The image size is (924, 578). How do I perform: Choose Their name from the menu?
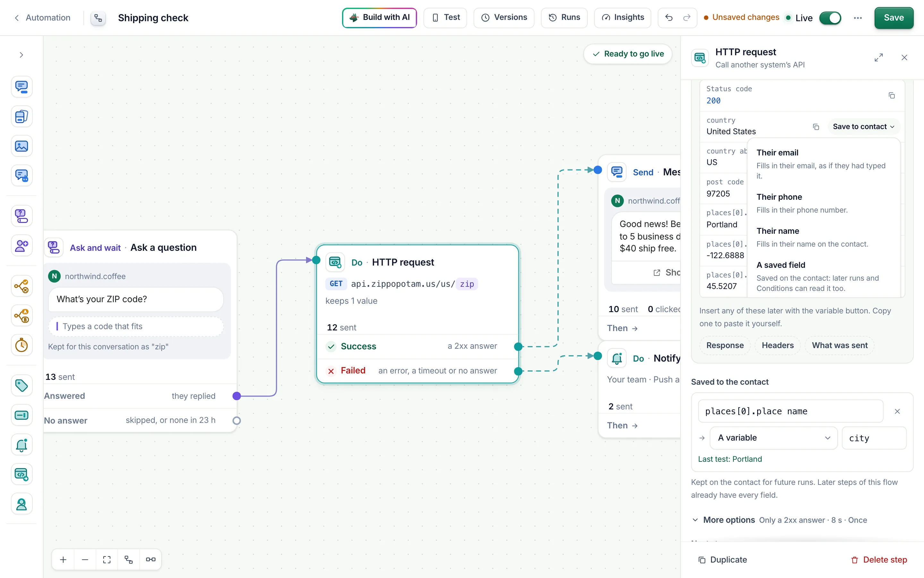point(823,237)
